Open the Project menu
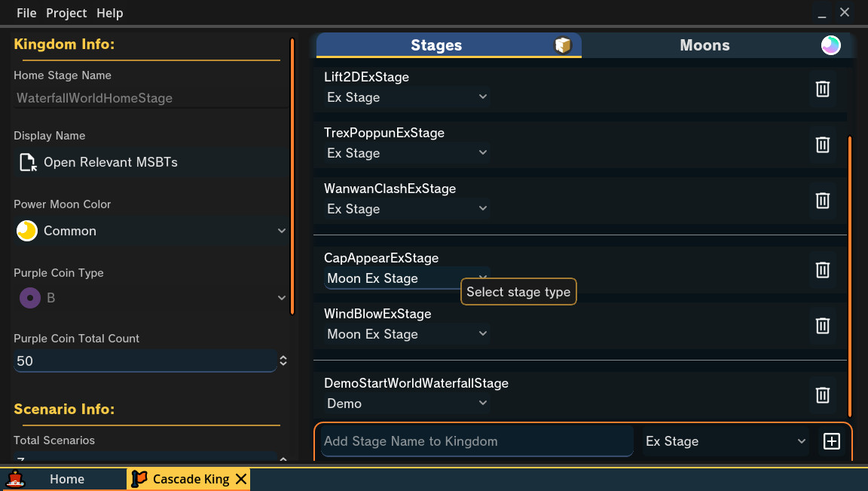The image size is (868, 491). pos(66,13)
